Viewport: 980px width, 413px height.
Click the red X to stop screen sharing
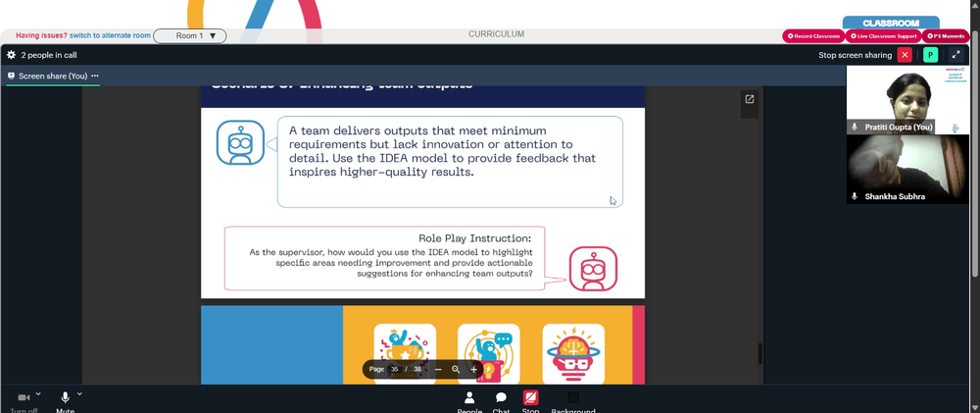point(905,55)
